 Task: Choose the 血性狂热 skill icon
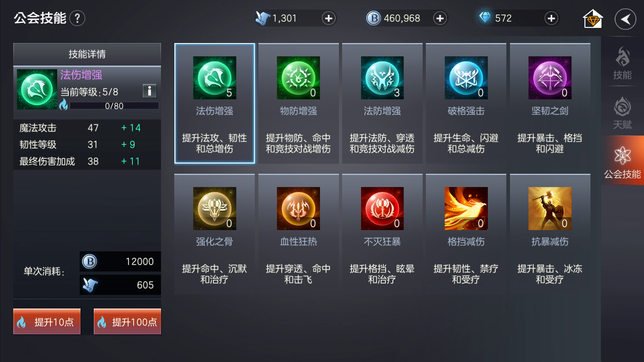point(298,208)
